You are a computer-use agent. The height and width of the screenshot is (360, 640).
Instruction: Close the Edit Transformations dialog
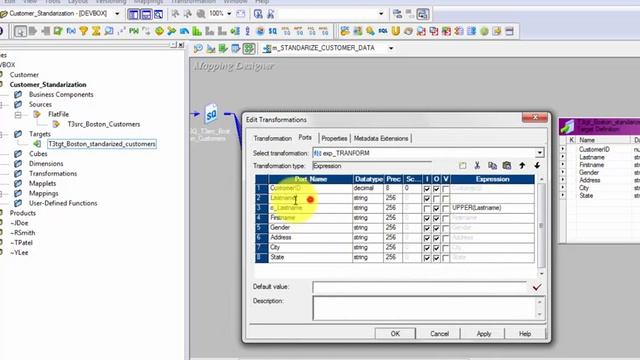(x=535, y=118)
